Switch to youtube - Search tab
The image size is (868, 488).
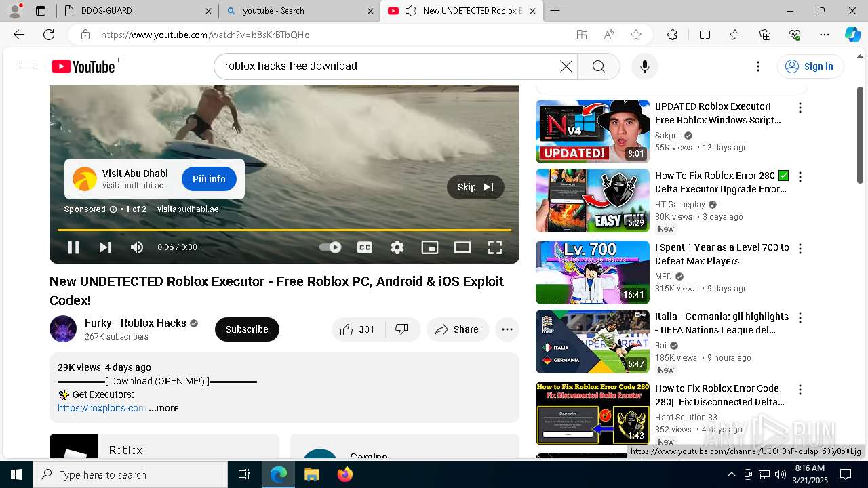(298, 11)
